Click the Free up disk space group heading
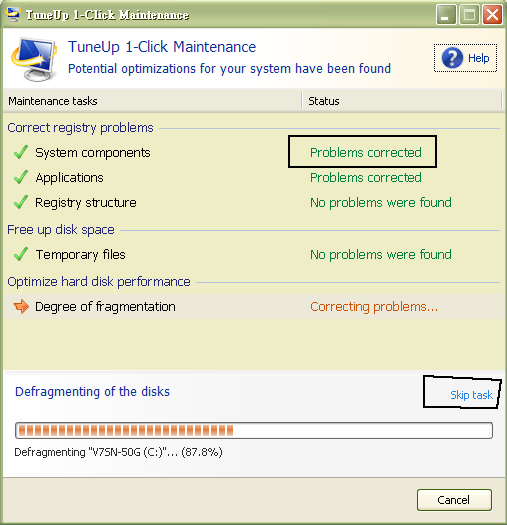The width and height of the screenshot is (507, 525). click(61, 230)
